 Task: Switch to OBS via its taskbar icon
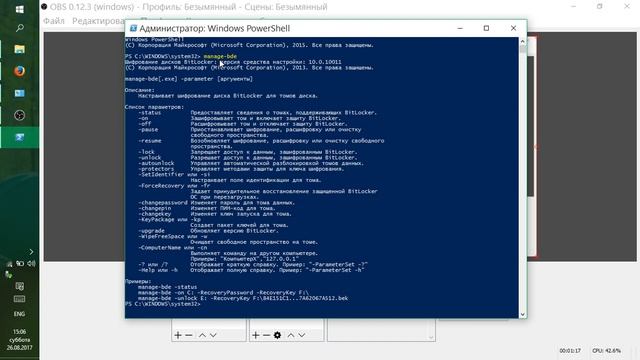coord(19,115)
